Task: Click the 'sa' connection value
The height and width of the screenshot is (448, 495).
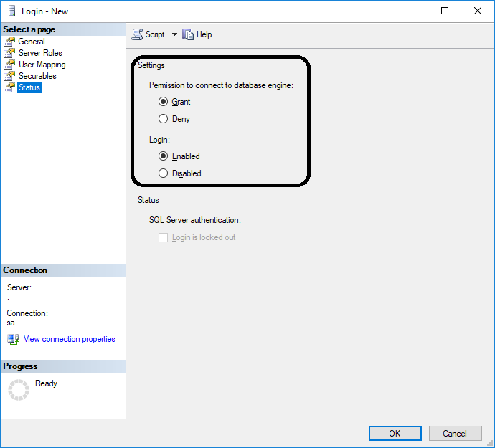Action: click(11, 323)
